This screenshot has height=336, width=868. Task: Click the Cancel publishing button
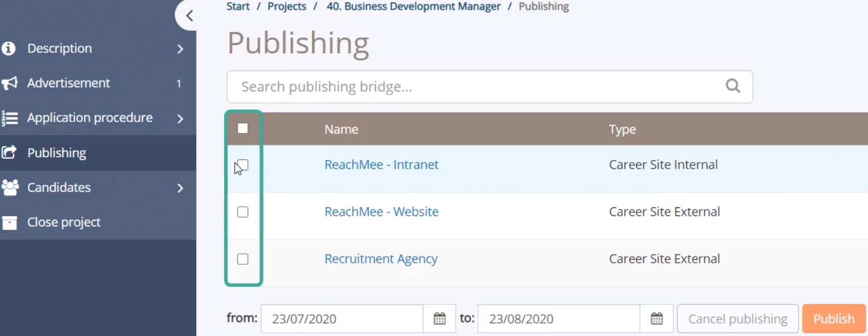pyautogui.click(x=738, y=318)
